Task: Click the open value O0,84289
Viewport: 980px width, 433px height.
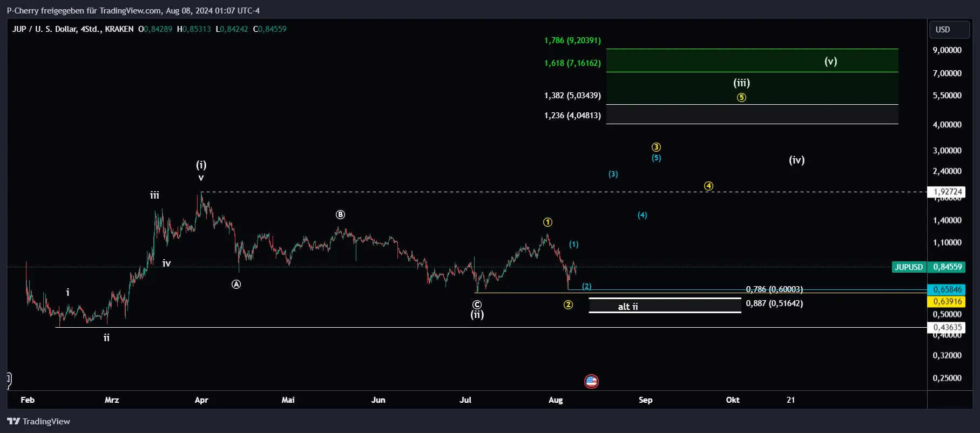Action: (155, 29)
